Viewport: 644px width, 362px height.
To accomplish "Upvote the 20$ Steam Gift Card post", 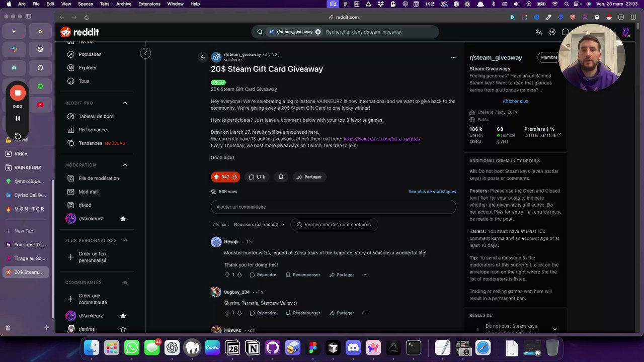I will click(216, 177).
